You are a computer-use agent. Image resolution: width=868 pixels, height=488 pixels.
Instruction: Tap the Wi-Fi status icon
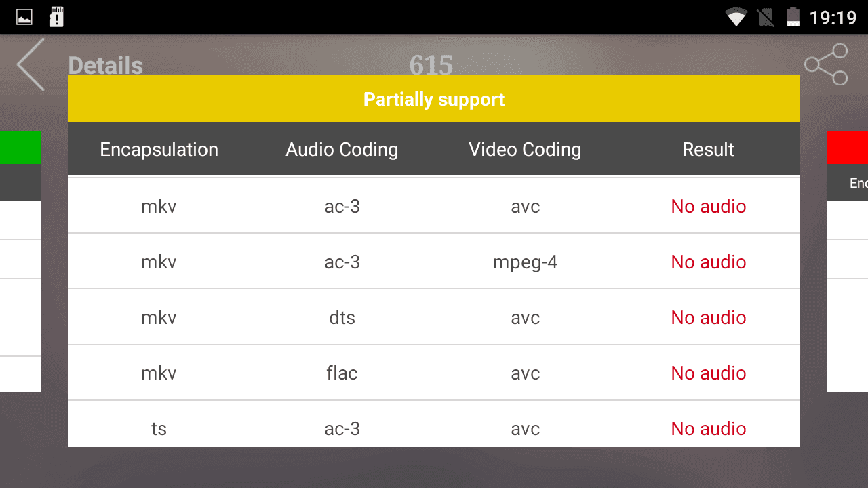click(736, 17)
